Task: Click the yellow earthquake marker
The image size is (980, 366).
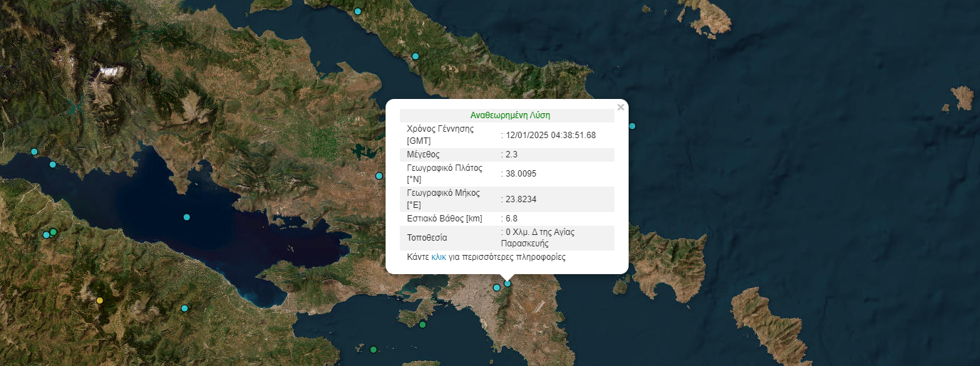Action: [x=100, y=300]
